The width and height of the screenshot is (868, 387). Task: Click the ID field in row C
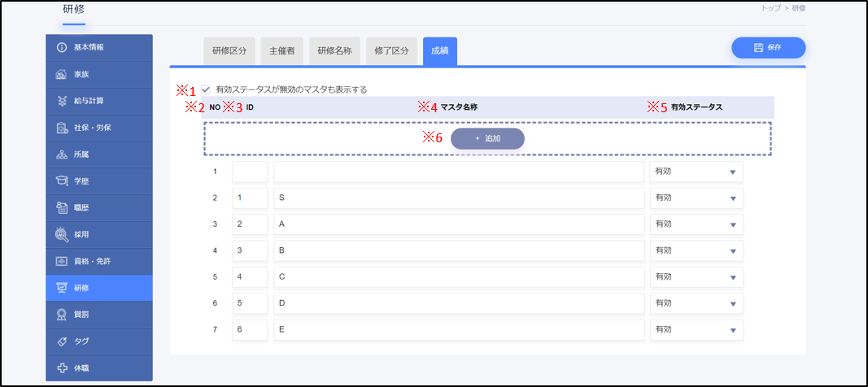click(x=251, y=277)
